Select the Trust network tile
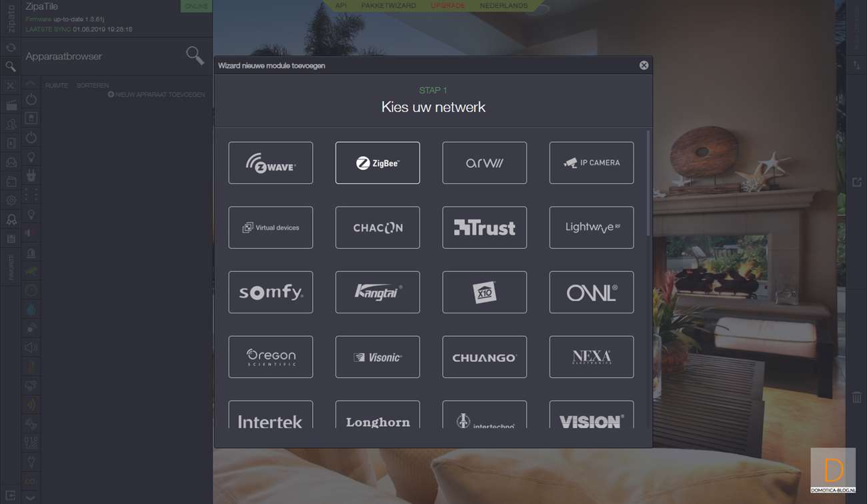The height and width of the screenshot is (504, 867). (485, 227)
